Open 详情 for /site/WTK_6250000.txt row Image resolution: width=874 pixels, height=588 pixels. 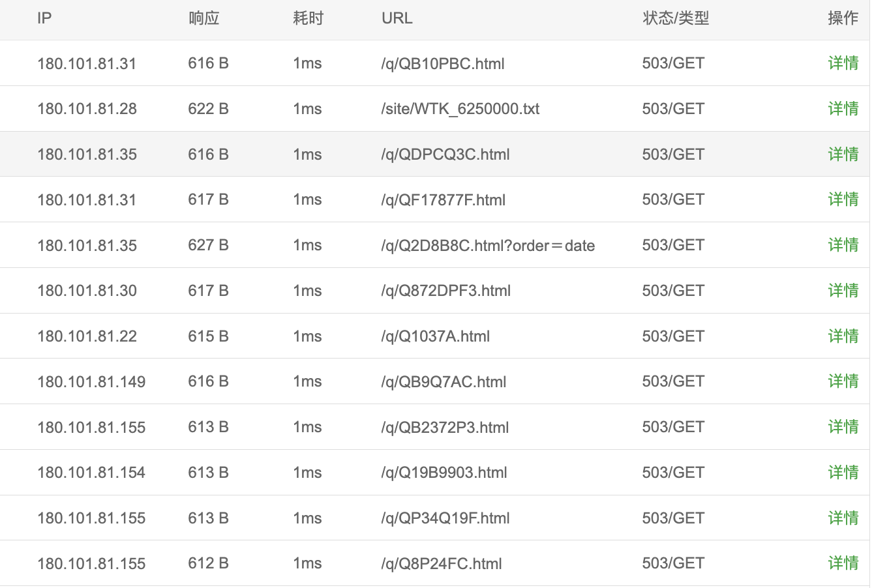[843, 109]
